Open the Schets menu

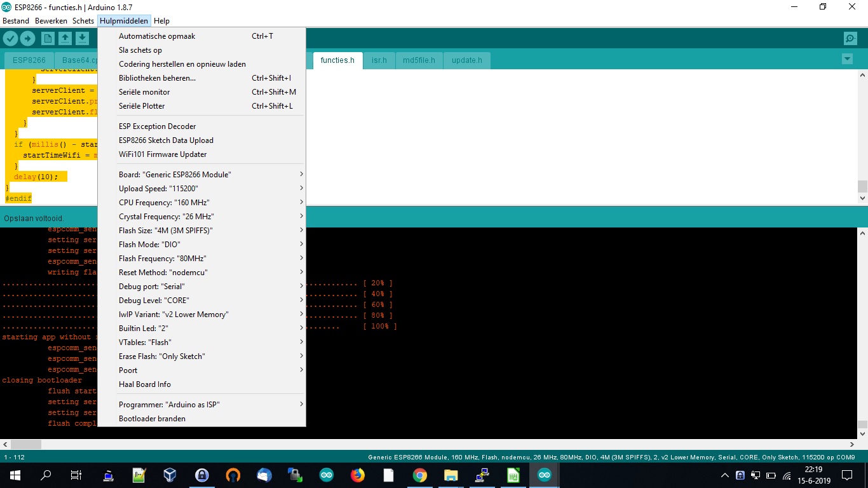pyautogui.click(x=83, y=21)
